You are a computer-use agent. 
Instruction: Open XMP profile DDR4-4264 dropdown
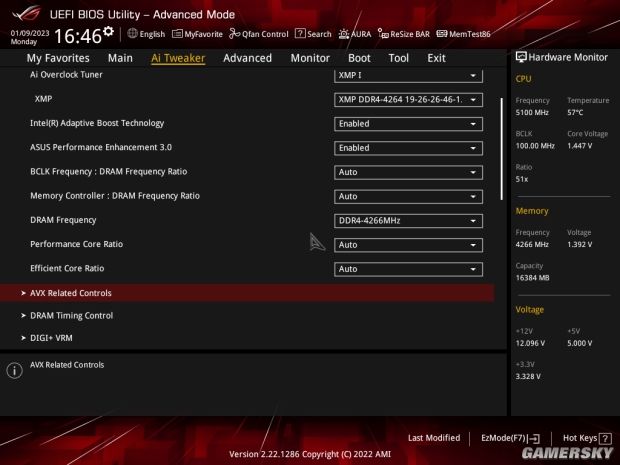408,100
